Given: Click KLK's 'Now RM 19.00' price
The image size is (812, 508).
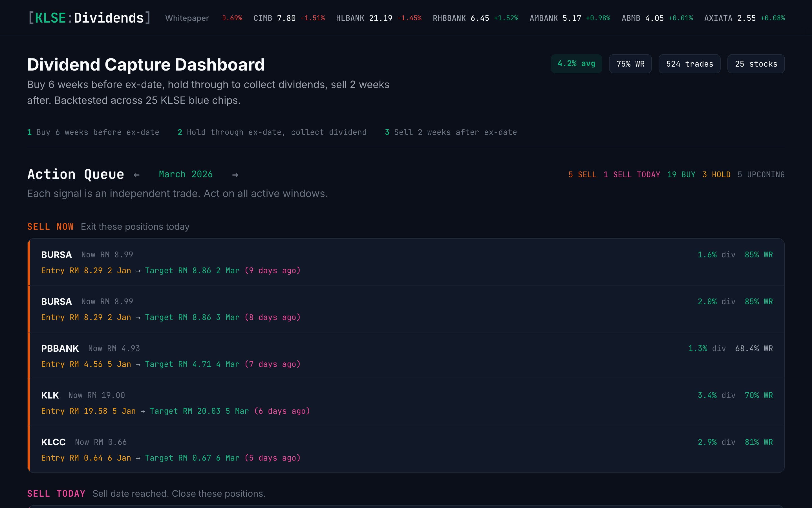Looking at the screenshot, I should (x=97, y=395).
